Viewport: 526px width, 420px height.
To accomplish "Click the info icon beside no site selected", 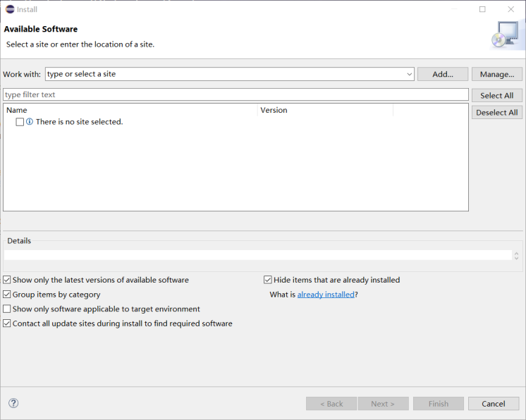I will (x=30, y=121).
